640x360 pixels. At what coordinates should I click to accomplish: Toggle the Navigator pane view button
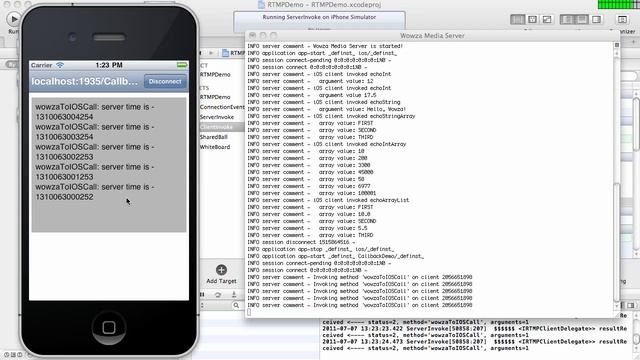[567, 19]
